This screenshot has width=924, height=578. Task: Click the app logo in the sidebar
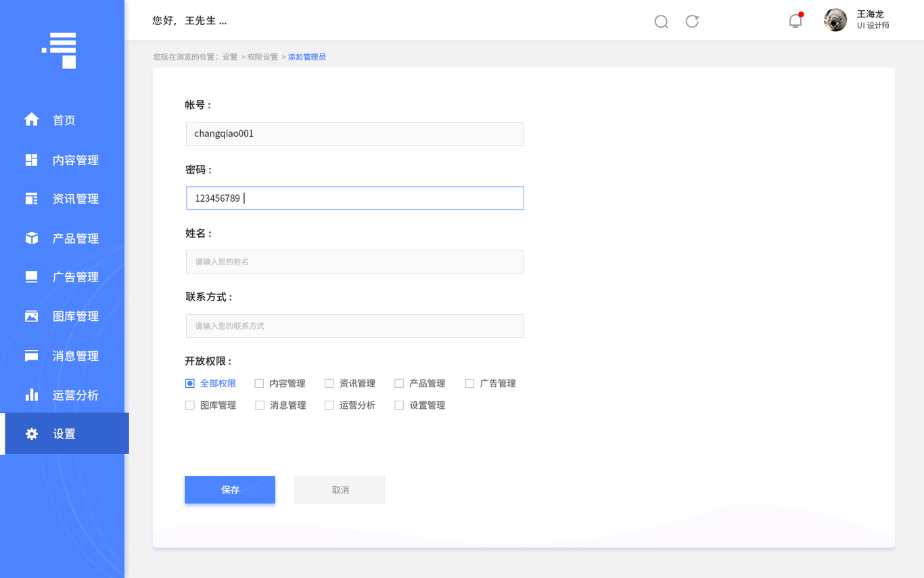pyautogui.click(x=59, y=50)
